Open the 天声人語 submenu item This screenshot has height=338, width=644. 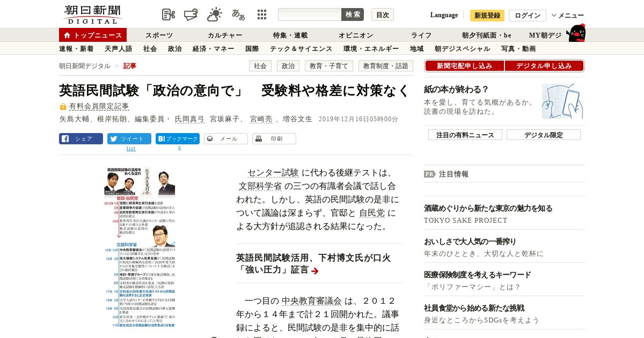pyautogui.click(x=119, y=49)
